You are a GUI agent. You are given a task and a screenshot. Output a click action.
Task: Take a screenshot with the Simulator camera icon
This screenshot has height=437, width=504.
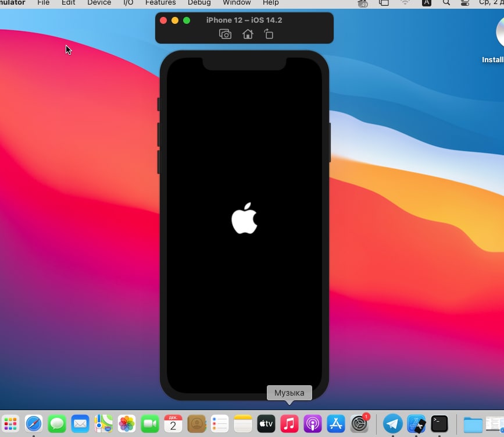tap(225, 34)
